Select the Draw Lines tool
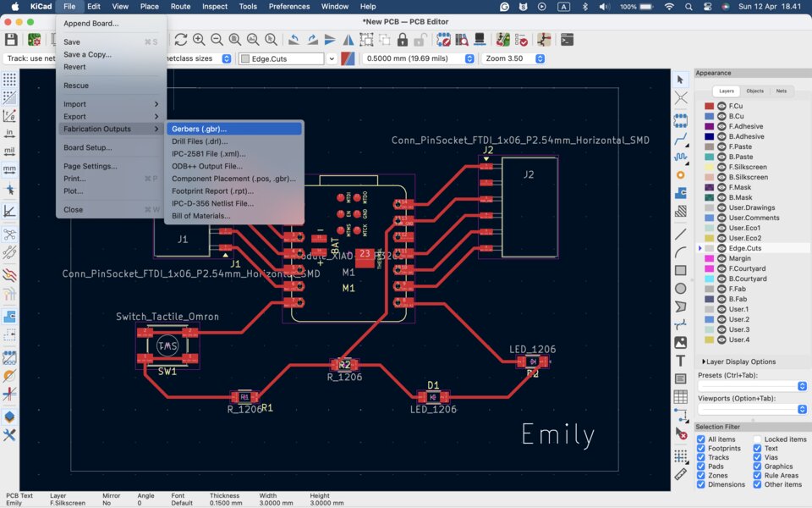 tap(680, 235)
